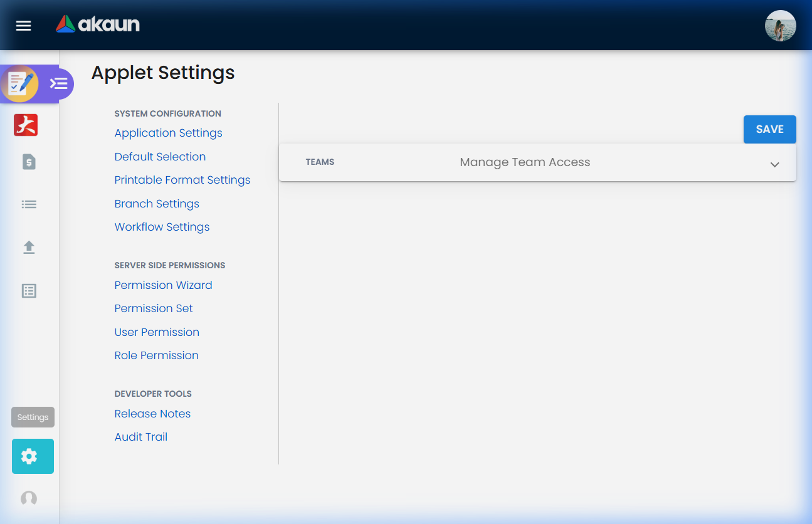Go to Default Selection

click(x=161, y=157)
